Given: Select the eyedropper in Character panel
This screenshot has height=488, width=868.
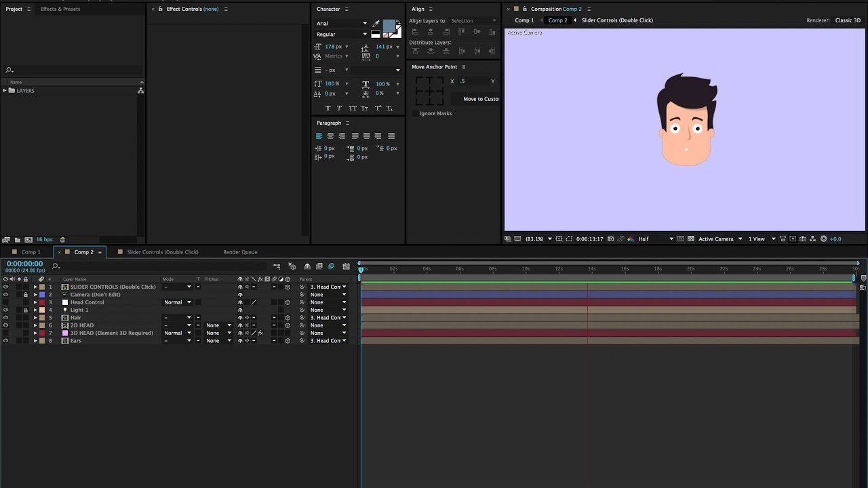Looking at the screenshot, I should pyautogui.click(x=376, y=23).
